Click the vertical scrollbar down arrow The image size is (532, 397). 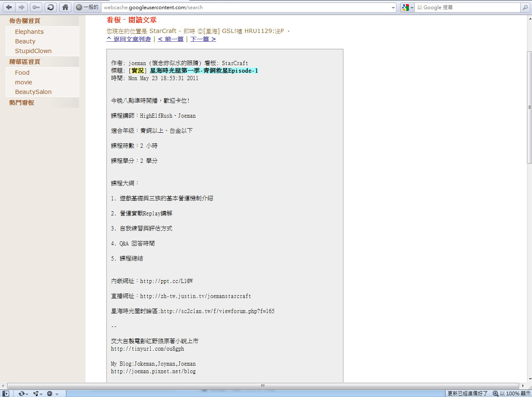[x=529, y=379]
